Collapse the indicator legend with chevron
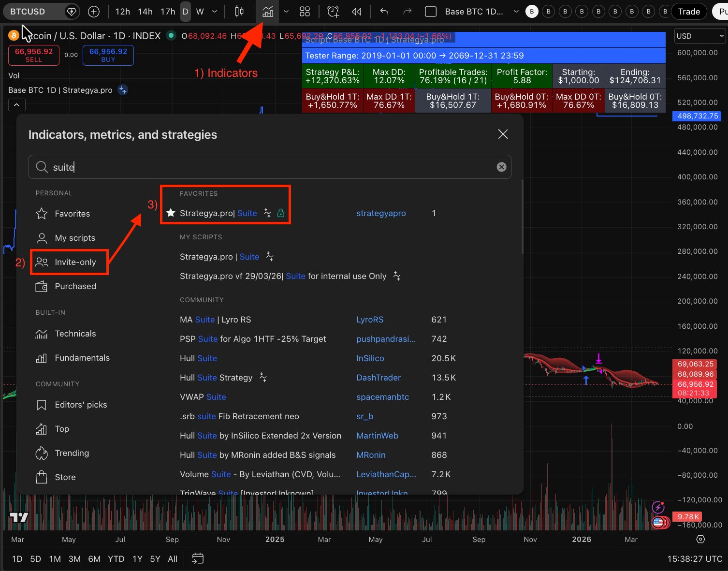Screen dimensions: 728x571 tap(16, 104)
